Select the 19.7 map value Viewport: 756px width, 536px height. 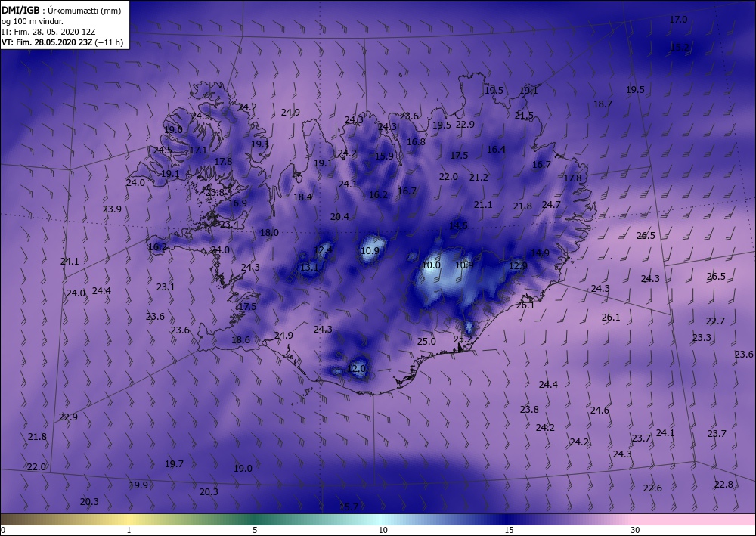pyautogui.click(x=174, y=463)
